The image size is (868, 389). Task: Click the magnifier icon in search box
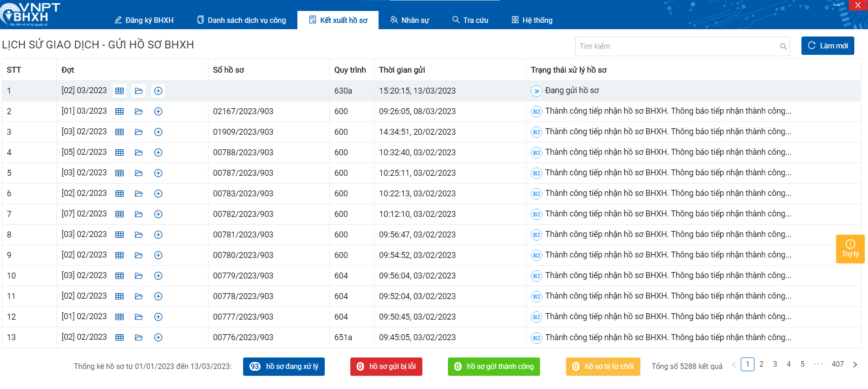pyautogui.click(x=783, y=47)
